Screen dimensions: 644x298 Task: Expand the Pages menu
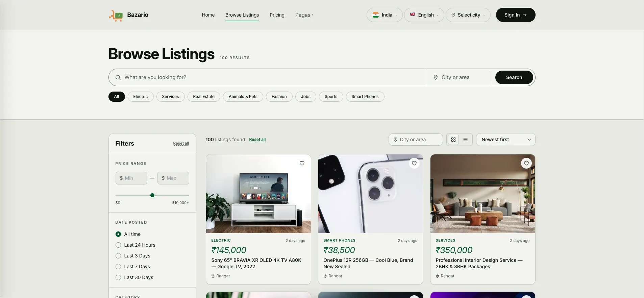304,15
